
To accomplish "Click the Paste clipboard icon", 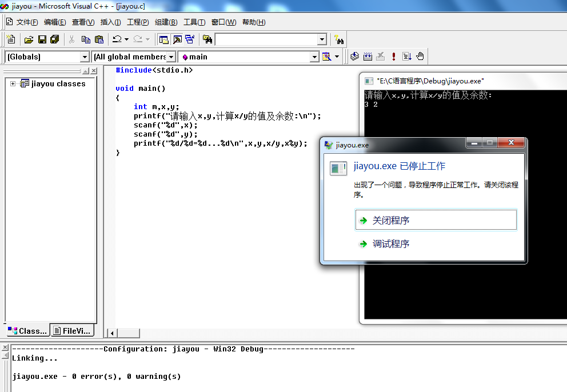I will [99, 39].
